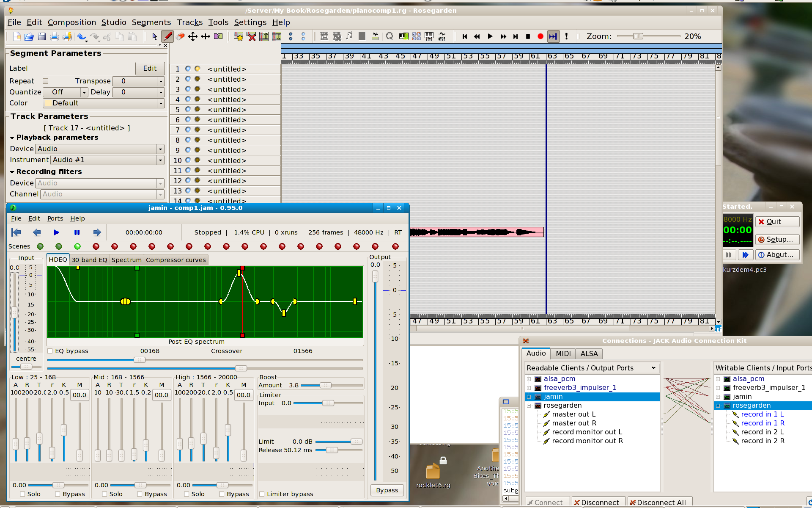Image resolution: width=812 pixels, height=508 pixels.
Task: Tick Bypass checkbox under Low band
Action: pos(58,494)
